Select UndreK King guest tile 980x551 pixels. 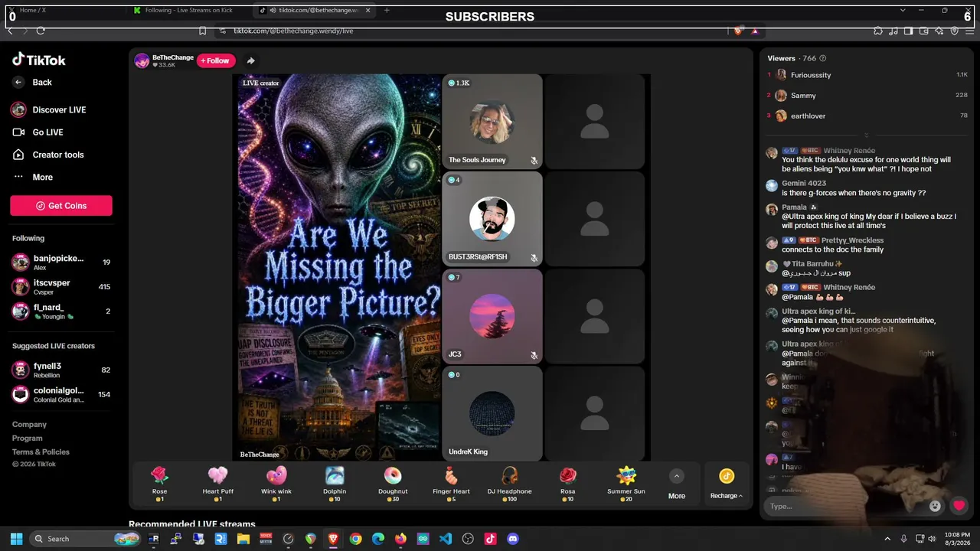pos(492,413)
